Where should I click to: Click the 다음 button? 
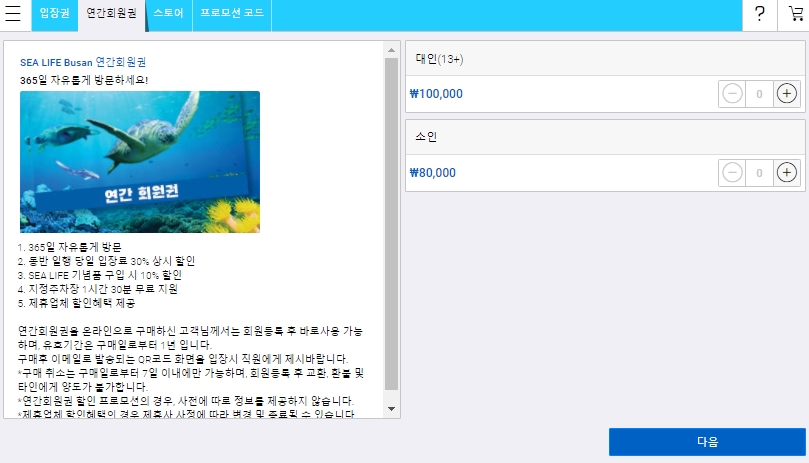(707, 442)
